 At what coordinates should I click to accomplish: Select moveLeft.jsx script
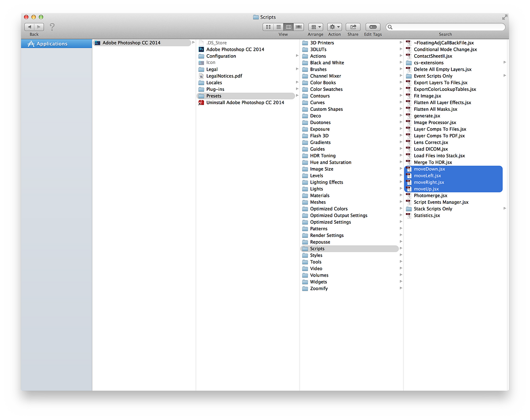click(453, 176)
